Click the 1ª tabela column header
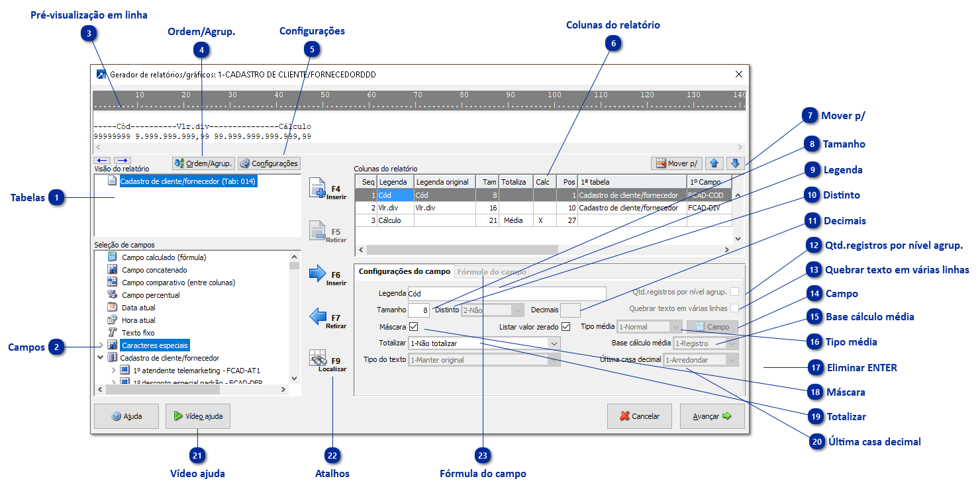Viewport: 980px width, 491px height. [632, 181]
